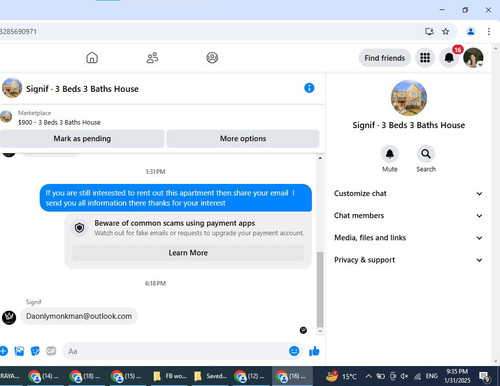
Task: Click the blue conversation information icon
Action: pyautogui.click(x=309, y=88)
